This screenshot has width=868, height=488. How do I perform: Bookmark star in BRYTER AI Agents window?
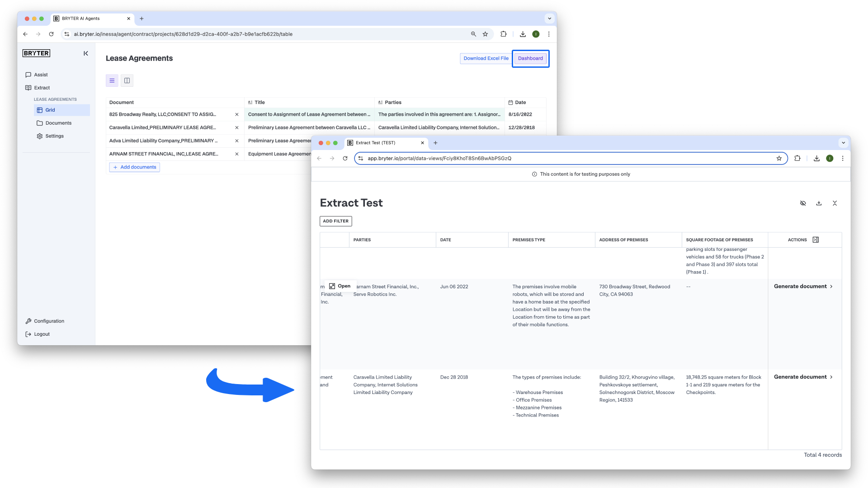[485, 34]
